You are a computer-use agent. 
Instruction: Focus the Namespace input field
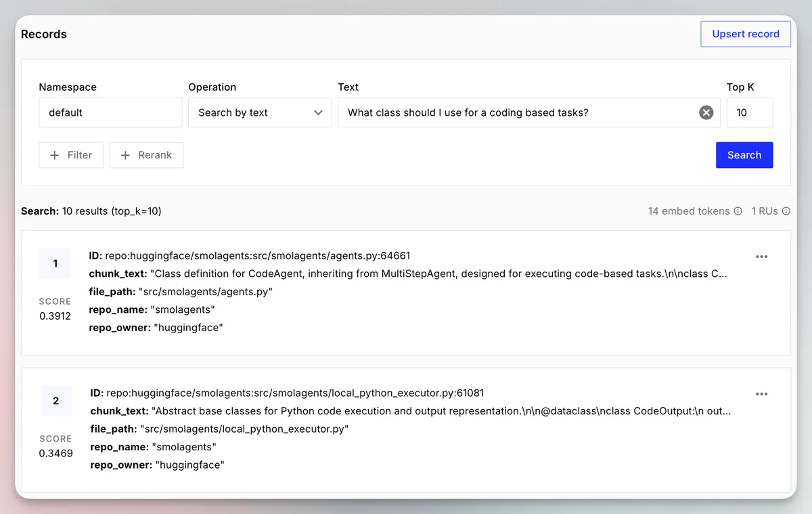(110, 112)
